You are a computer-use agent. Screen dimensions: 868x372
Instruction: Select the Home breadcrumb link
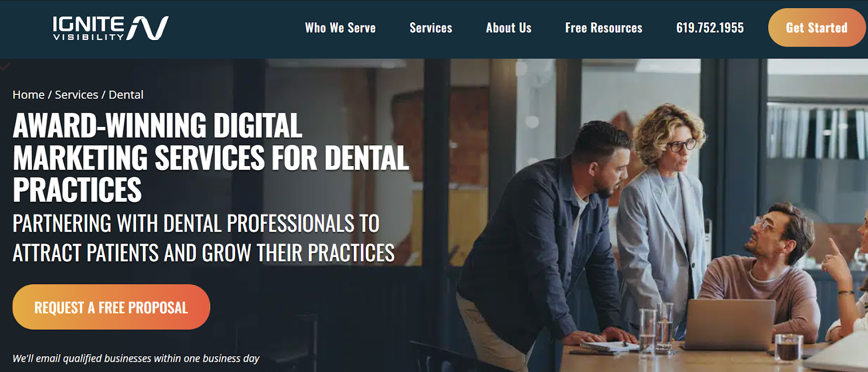pos(28,94)
